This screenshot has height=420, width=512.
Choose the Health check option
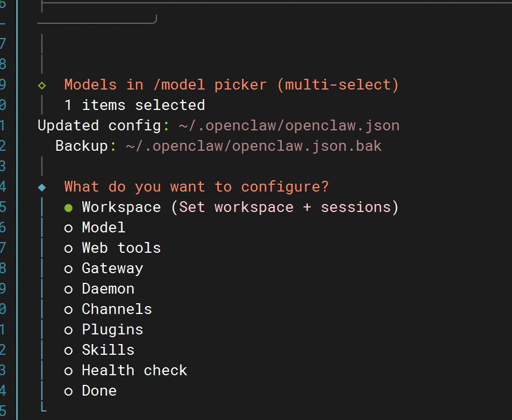125,371
